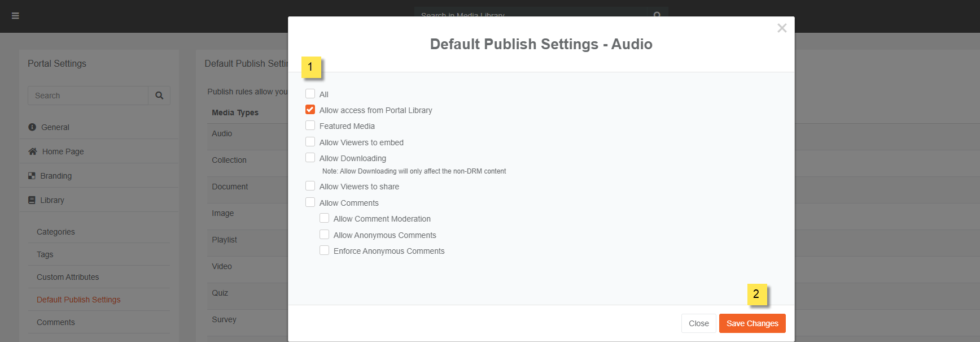Viewport: 980px width, 342px height.
Task: Click the Save Changes button
Action: (x=752, y=323)
